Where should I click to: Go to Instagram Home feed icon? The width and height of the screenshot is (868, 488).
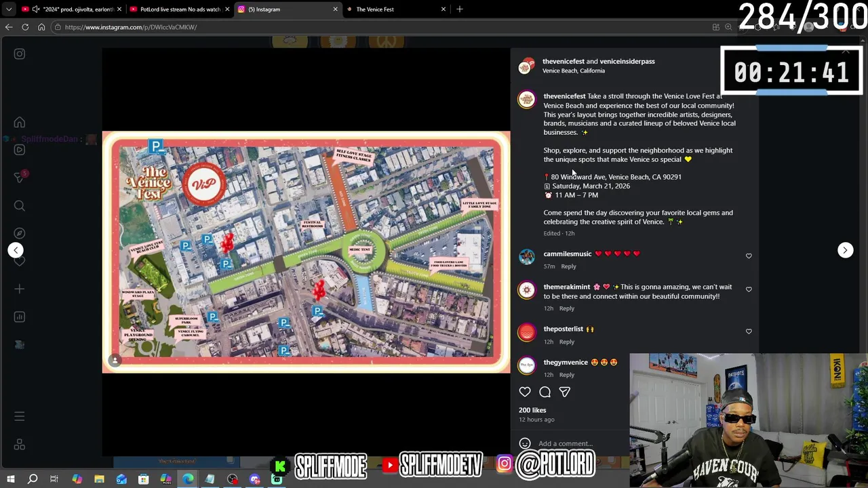coord(20,123)
